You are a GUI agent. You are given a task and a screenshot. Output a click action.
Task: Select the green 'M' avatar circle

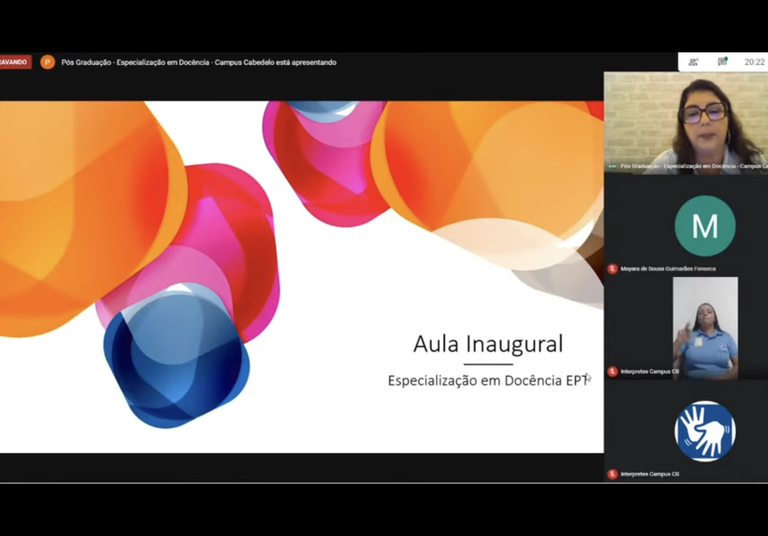coord(704,226)
